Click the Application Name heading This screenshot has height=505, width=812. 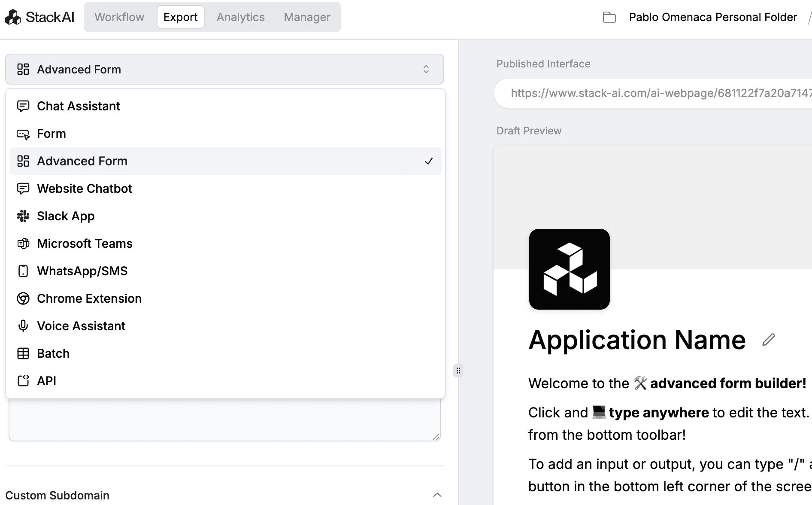tap(637, 340)
